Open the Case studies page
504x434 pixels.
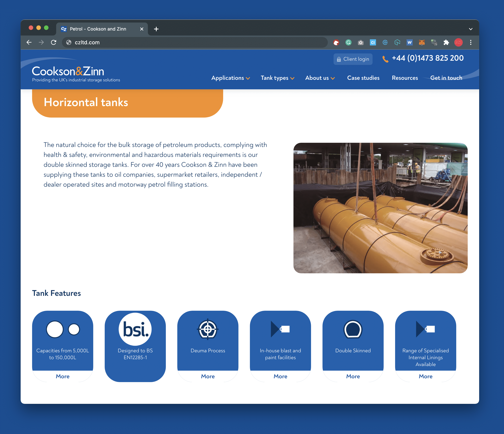[363, 77]
